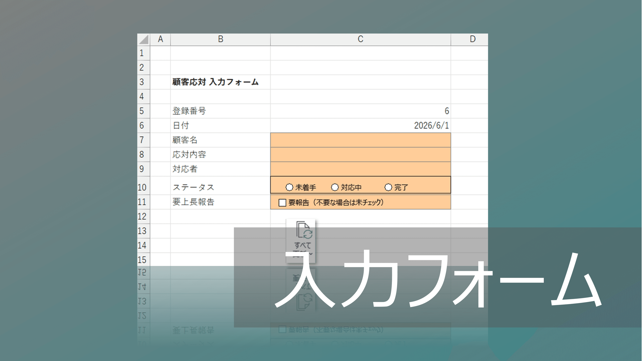Select the 未着手 radio button
Image resolution: width=644 pixels, height=361 pixels.
pos(289,187)
